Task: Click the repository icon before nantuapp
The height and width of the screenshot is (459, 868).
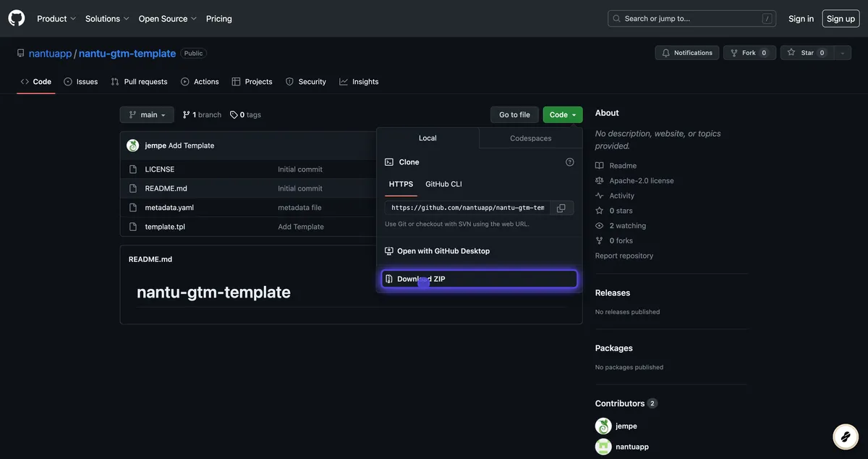Action: pos(21,54)
